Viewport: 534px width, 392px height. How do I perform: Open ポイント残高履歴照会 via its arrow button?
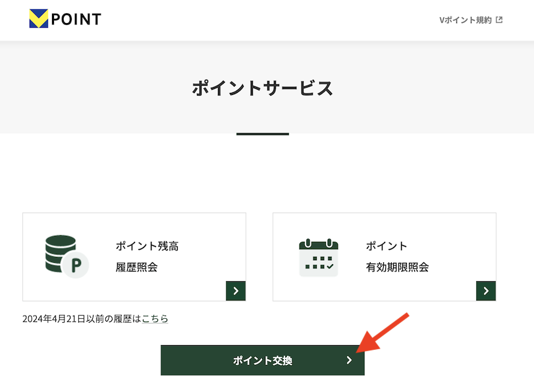tap(235, 291)
